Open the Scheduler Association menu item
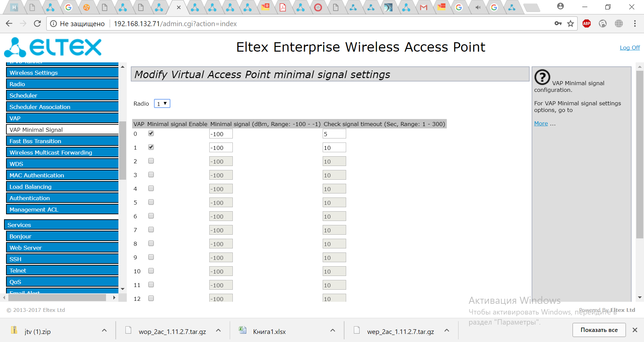The image size is (644, 342). 62,107
